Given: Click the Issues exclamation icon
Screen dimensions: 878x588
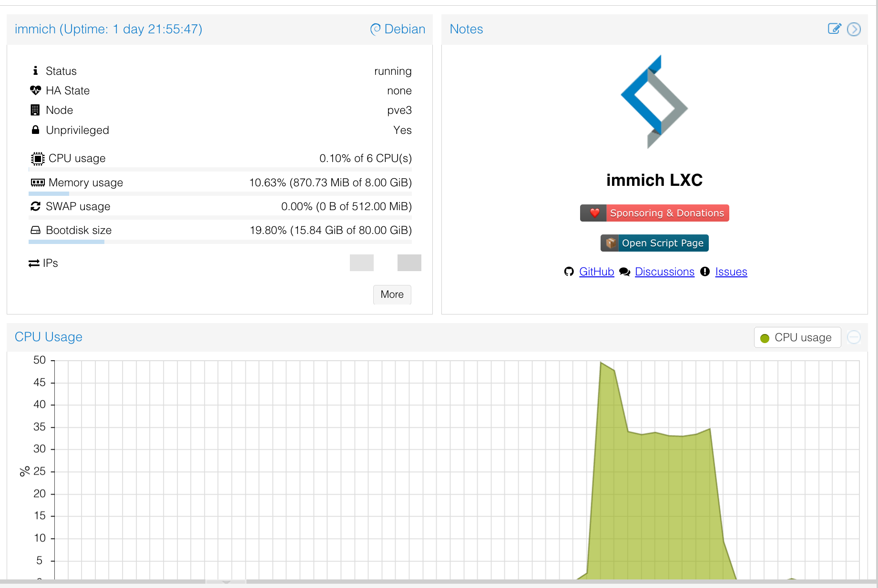Looking at the screenshot, I should [x=705, y=272].
